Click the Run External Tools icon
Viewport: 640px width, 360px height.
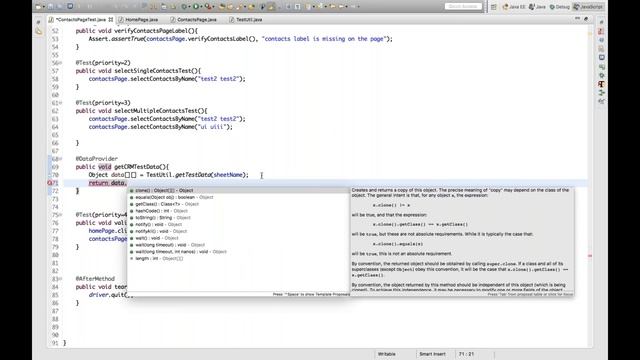pos(208,7)
